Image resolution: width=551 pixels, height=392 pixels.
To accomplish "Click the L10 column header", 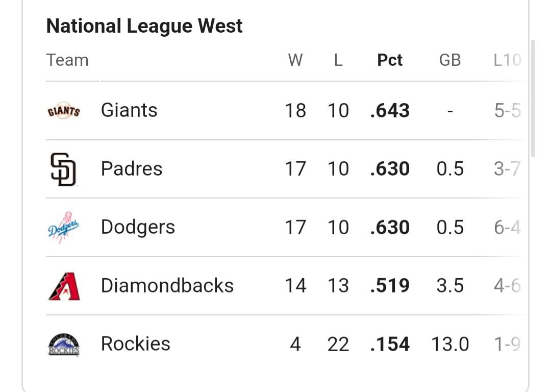I will point(507,60).
